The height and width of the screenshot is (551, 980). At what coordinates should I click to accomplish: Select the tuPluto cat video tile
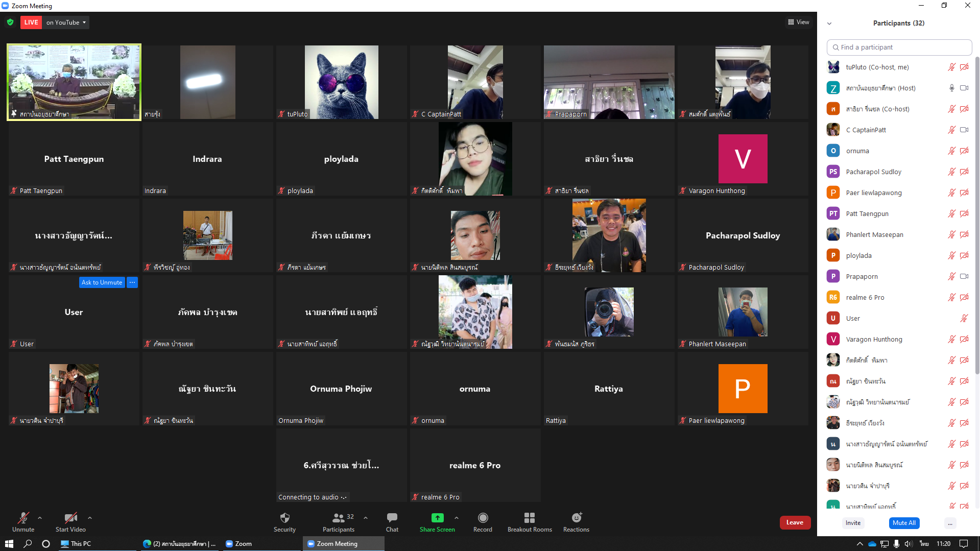click(341, 82)
